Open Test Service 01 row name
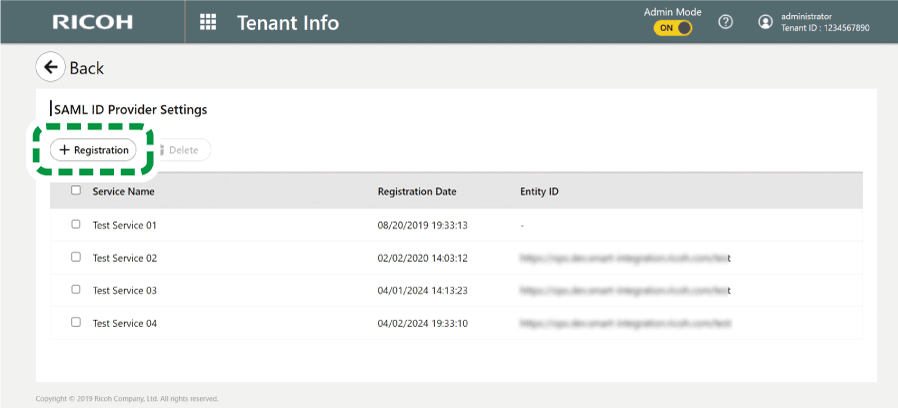Image resolution: width=898 pixels, height=408 pixels. point(125,226)
